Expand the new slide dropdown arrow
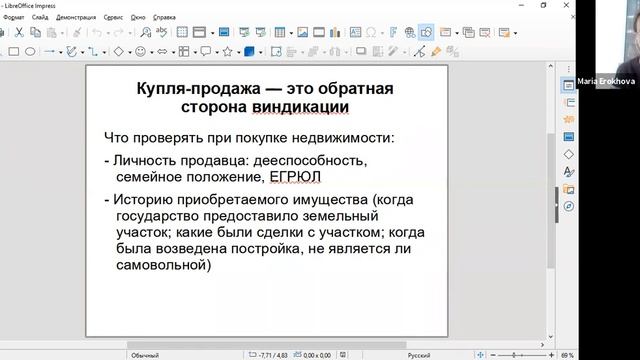The image size is (640, 360). coord(457,33)
